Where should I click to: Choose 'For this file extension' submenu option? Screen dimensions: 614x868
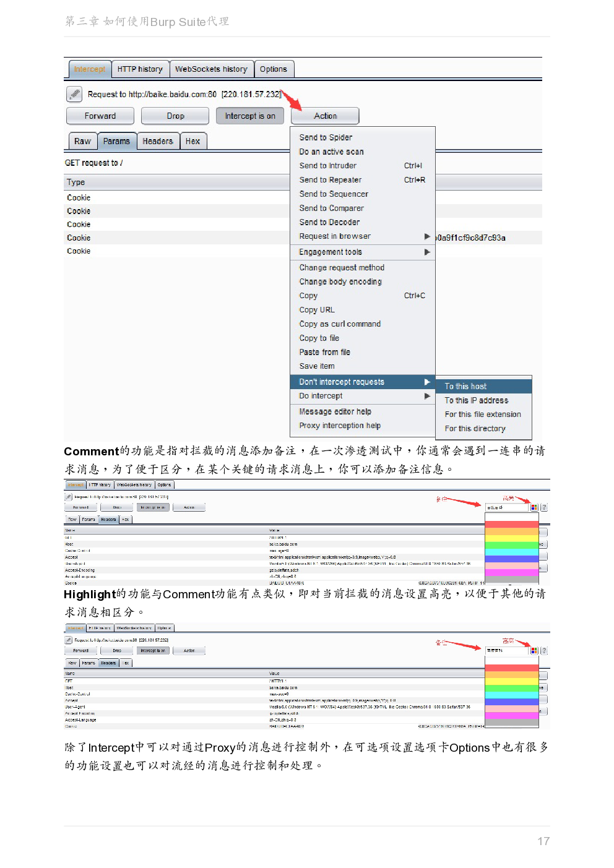click(x=483, y=415)
